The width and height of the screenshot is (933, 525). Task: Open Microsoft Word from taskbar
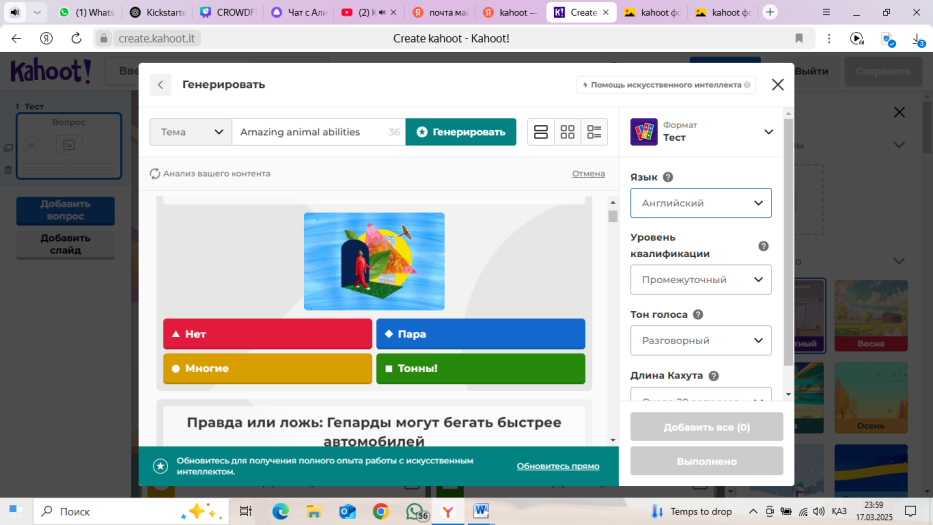tap(481, 511)
